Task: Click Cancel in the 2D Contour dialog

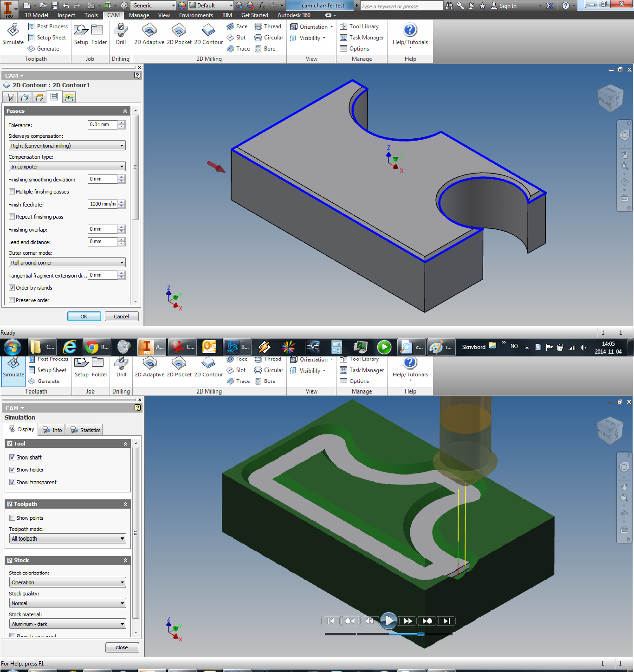Action: [x=122, y=317]
